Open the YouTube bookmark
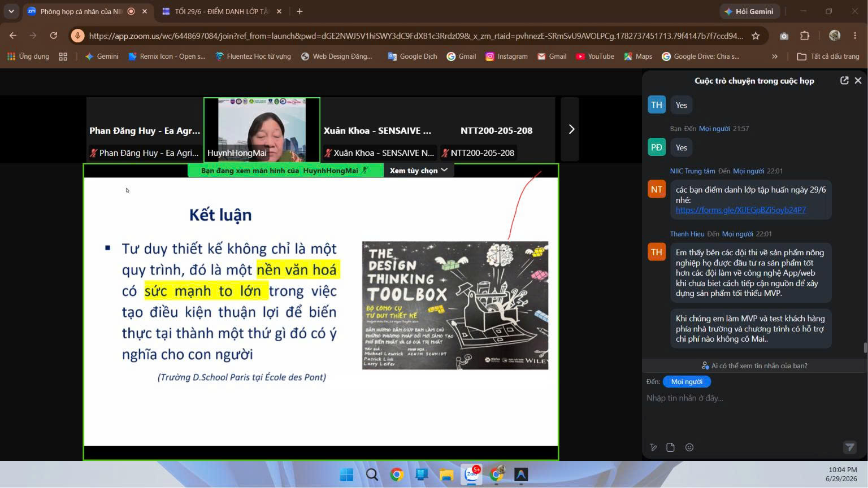 (595, 56)
